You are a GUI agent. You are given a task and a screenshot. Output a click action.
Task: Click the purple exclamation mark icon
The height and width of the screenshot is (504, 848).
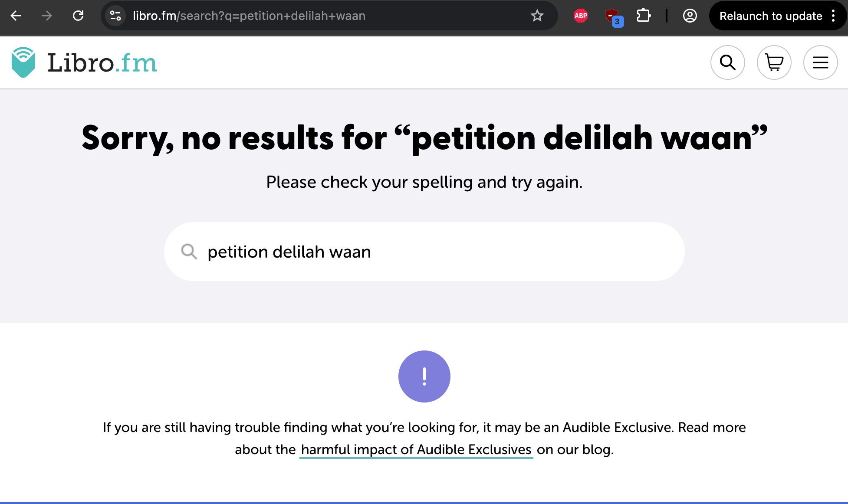[x=424, y=376]
